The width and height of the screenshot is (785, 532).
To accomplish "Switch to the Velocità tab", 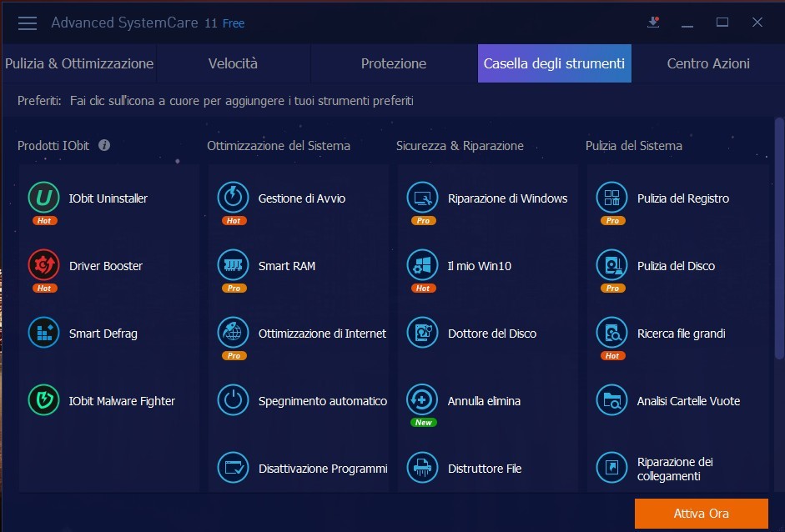I will (x=233, y=63).
